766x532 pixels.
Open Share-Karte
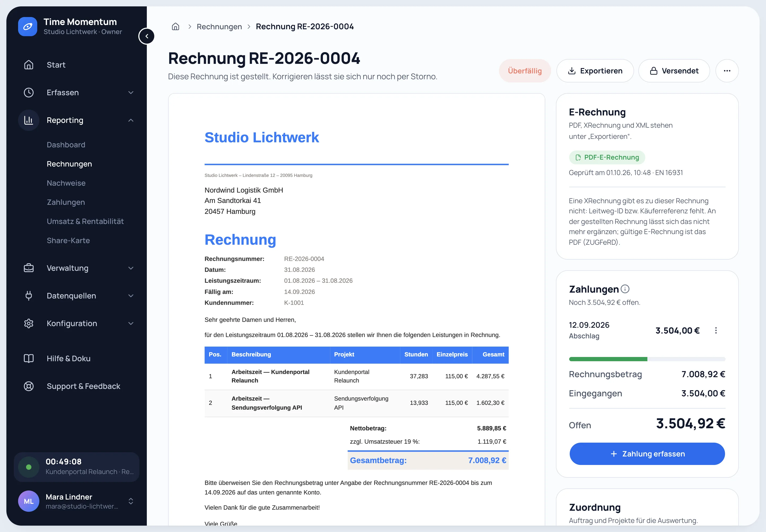(x=68, y=240)
